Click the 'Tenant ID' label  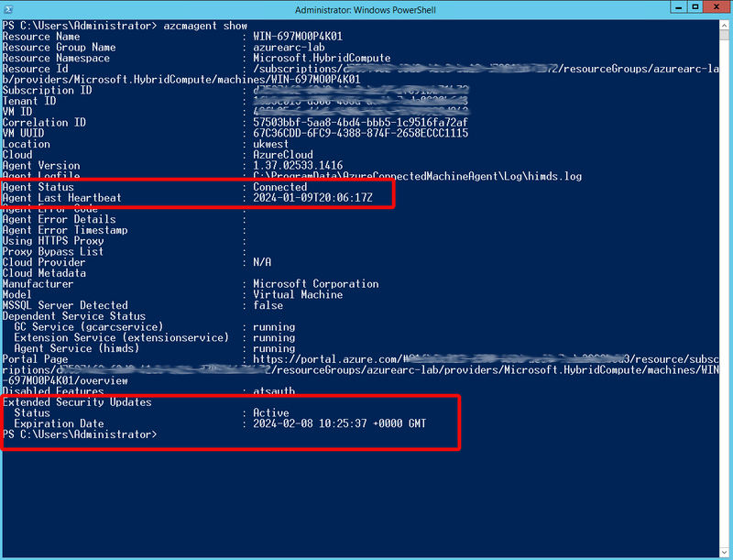(29, 101)
